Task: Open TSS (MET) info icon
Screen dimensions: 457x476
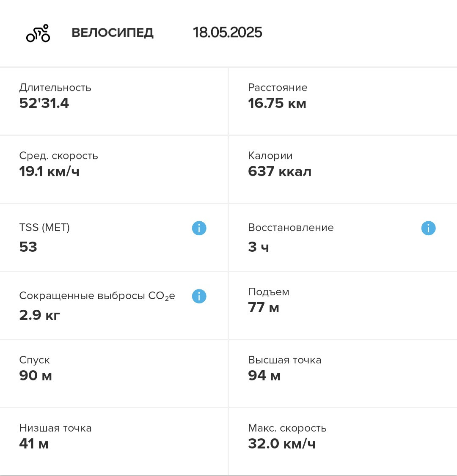Action: coord(199,228)
